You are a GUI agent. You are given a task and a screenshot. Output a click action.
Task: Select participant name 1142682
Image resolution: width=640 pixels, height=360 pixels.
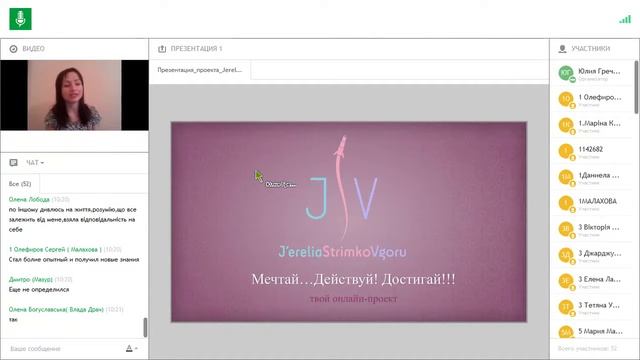591,149
